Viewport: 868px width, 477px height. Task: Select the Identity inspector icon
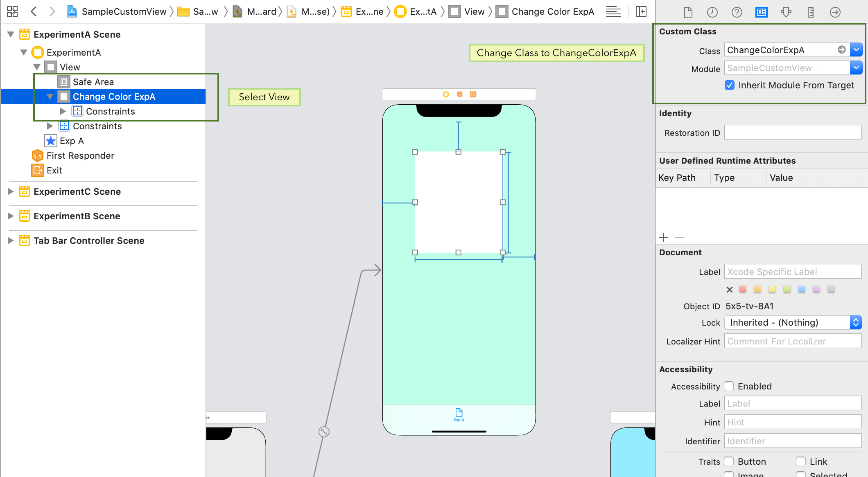pos(761,12)
